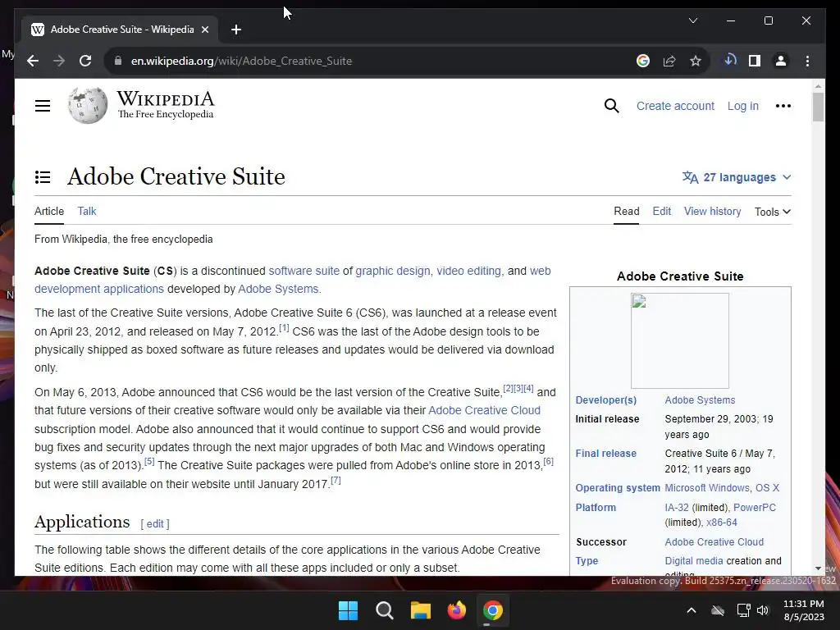Click the Google icon in address bar
This screenshot has width=840, height=630.
click(x=643, y=61)
